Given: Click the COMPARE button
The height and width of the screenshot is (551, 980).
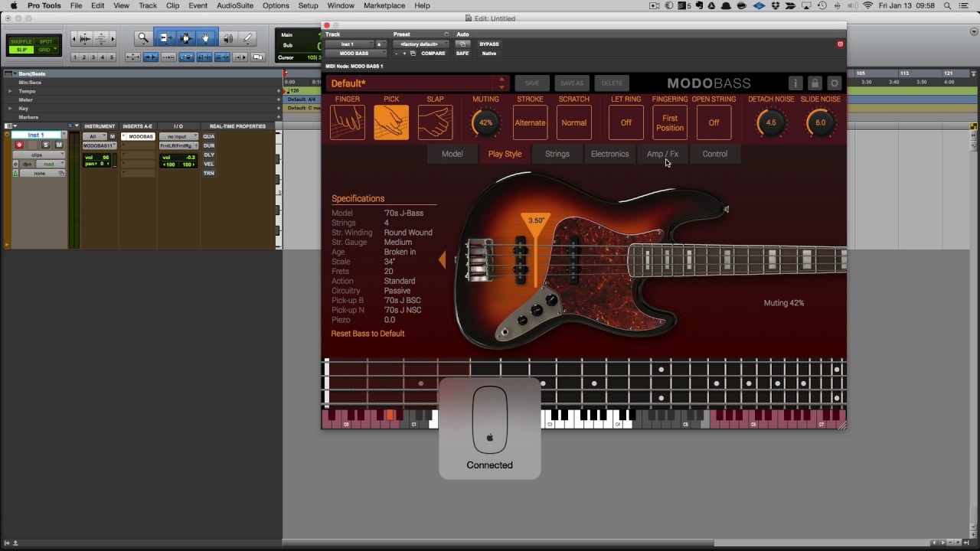Looking at the screenshot, I should click(433, 54).
